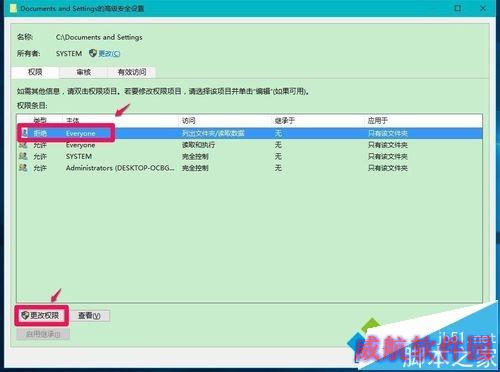This screenshot has height=372, width=500.
Task: Click the shield icon on the 更改权限 button
Action: coord(25,315)
